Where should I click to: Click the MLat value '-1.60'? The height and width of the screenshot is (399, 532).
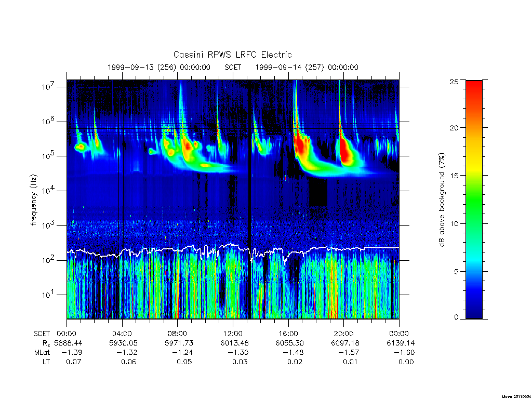click(404, 353)
